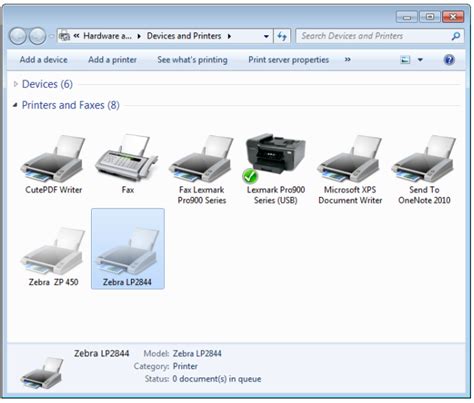Image resolution: width=474 pixels, height=403 pixels.
Task: Select the CutePDF Writer printer icon
Action: 53,158
